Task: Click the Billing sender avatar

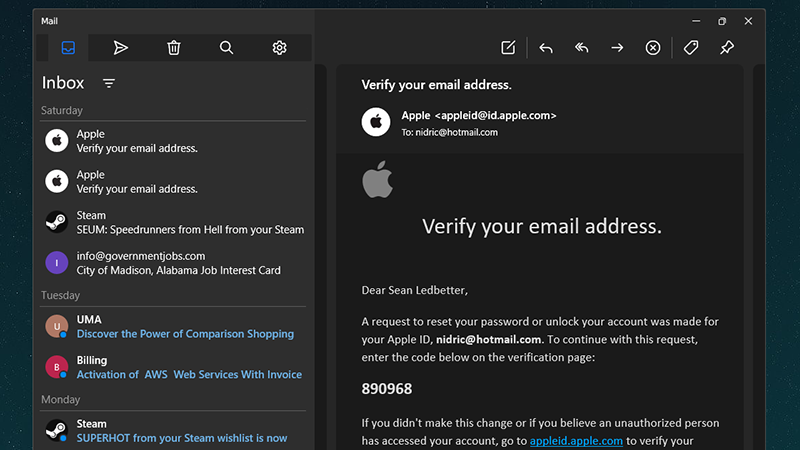Action: click(57, 367)
